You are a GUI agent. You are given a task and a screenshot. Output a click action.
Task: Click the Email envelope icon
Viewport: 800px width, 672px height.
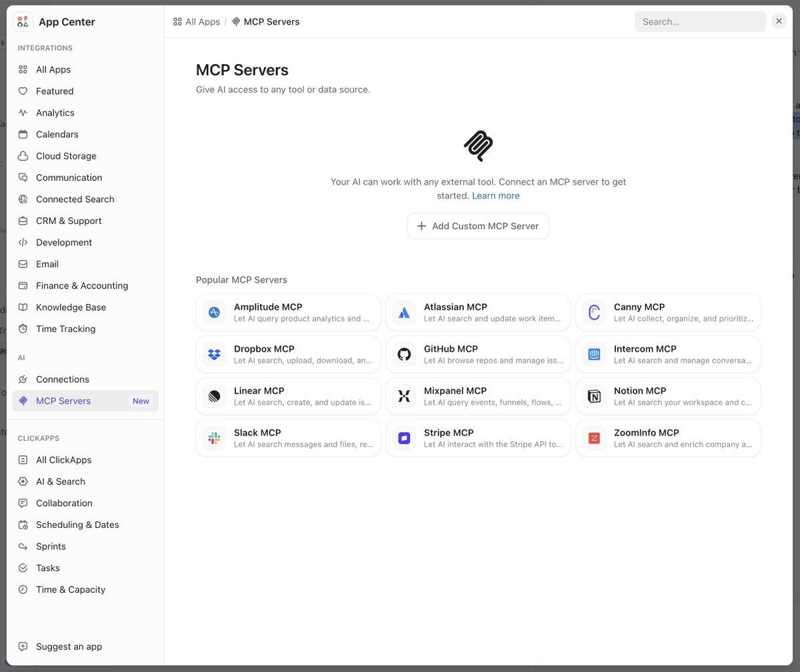click(23, 264)
